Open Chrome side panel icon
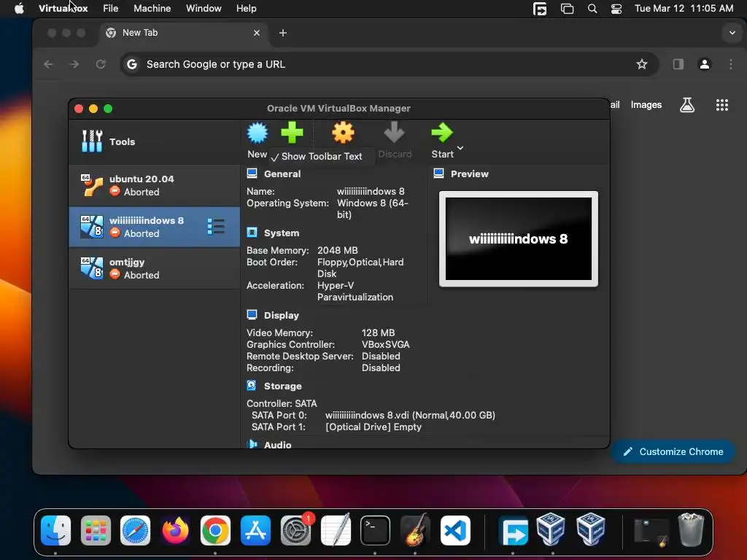 pyautogui.click(x=678, y=64)
